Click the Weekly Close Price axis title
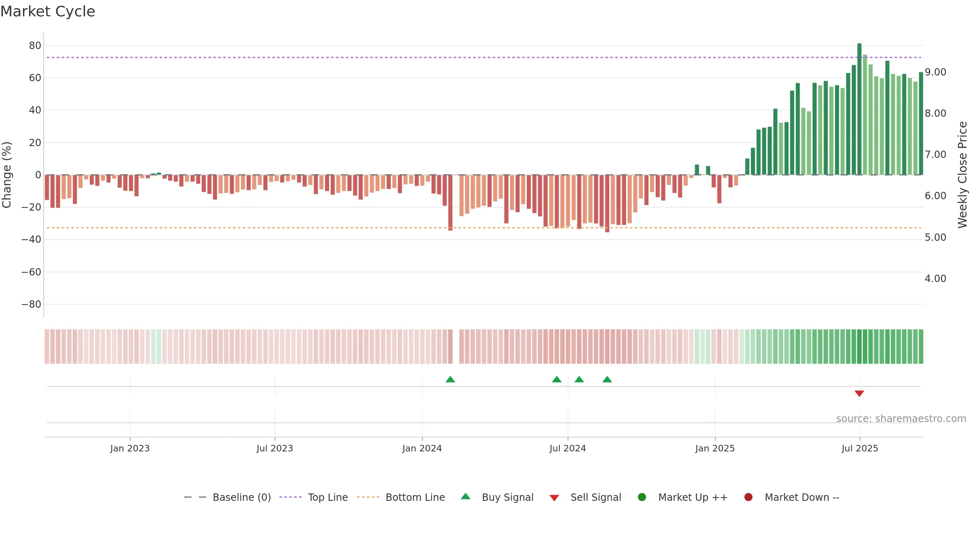This screenshot has width=980, height=551. 962,175
